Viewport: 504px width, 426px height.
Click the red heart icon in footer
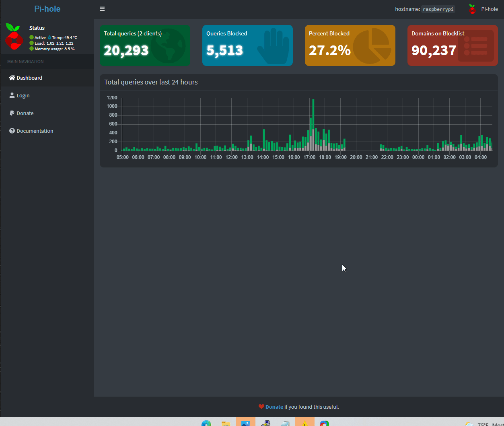point(261,407)
